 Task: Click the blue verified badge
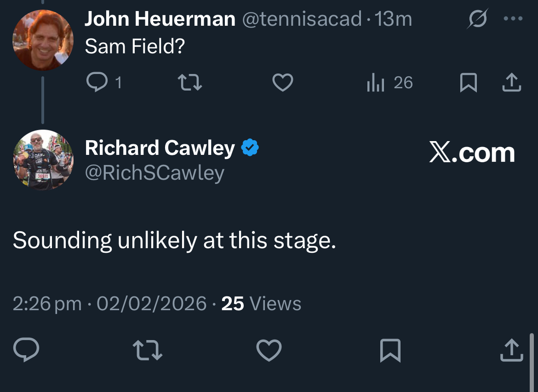[251, 148]
